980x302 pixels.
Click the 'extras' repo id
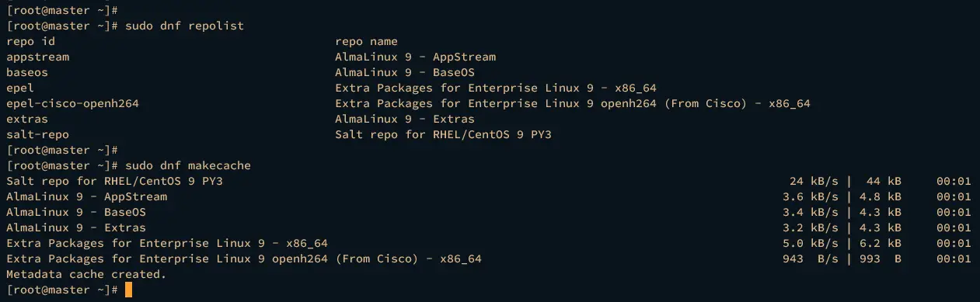tap(27, 119)
